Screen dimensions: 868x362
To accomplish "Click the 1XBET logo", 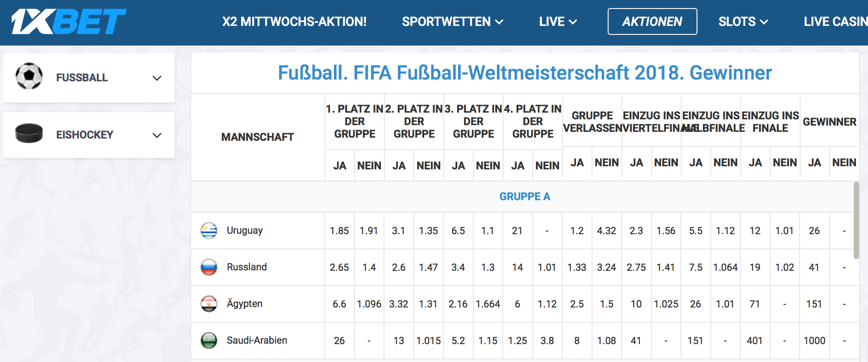I will pos(69,21).
